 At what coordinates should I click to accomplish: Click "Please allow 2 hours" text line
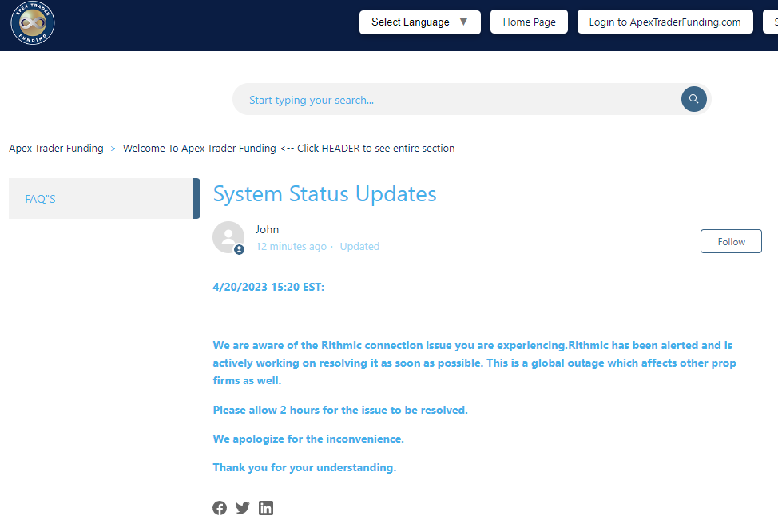pyautogui.click(x=340, y=411)
